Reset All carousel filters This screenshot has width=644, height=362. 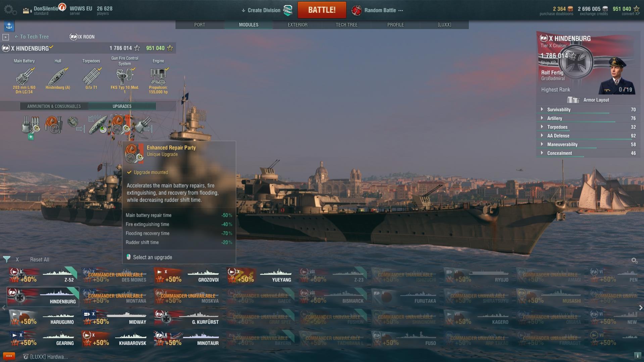click(40, 260)
